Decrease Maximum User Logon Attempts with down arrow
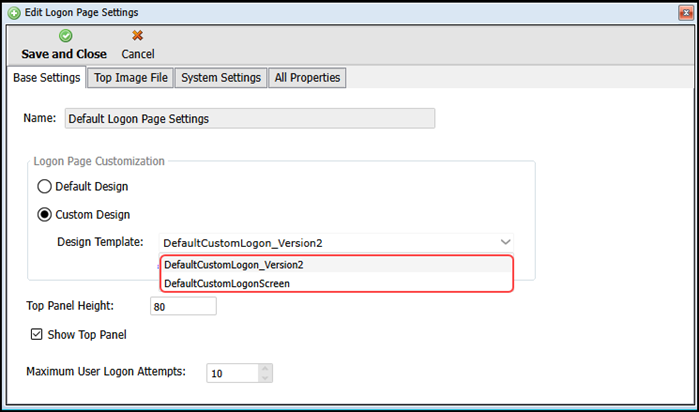 pyautogui.click(x=264, y=377)
